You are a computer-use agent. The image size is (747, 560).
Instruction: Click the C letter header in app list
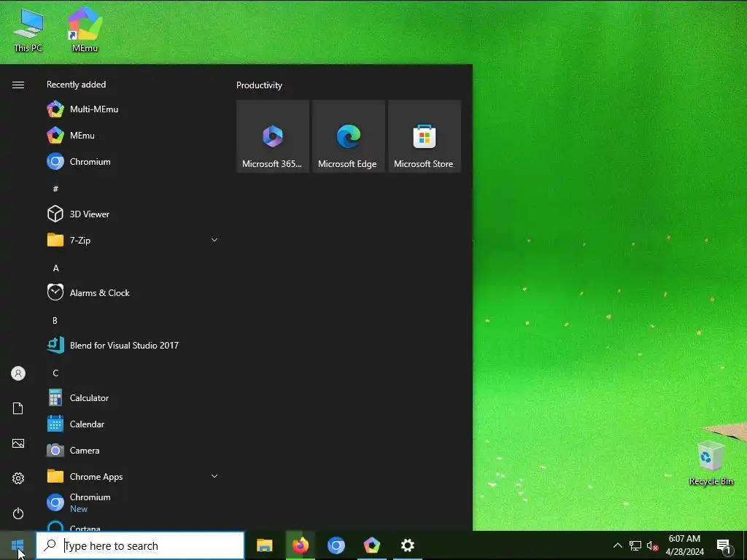55,373
